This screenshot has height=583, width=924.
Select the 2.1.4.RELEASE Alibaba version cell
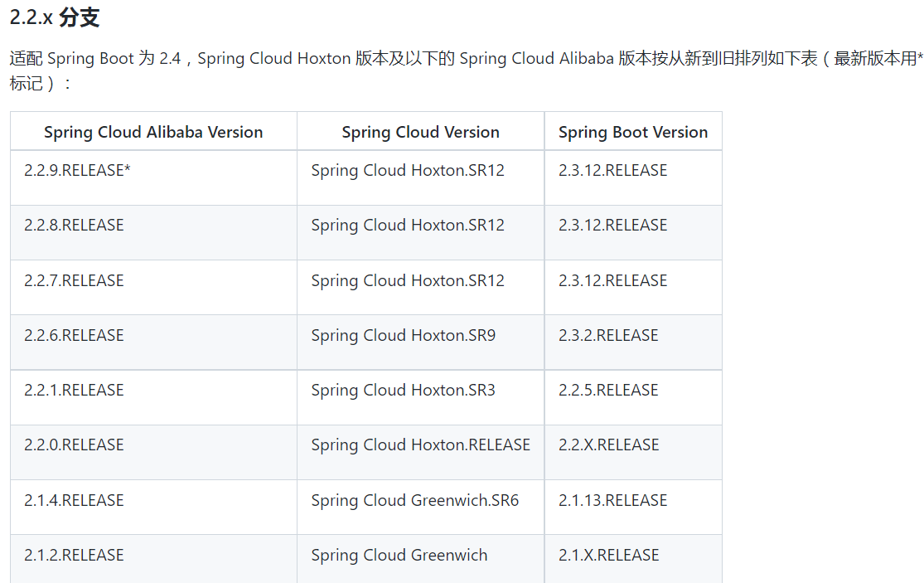[74, 501]
